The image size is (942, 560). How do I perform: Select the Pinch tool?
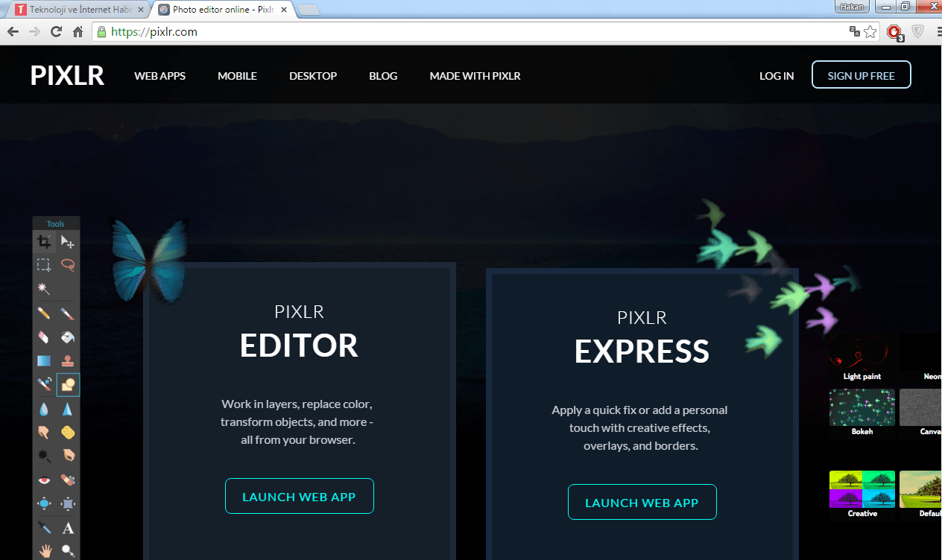(x=68, y=504)
